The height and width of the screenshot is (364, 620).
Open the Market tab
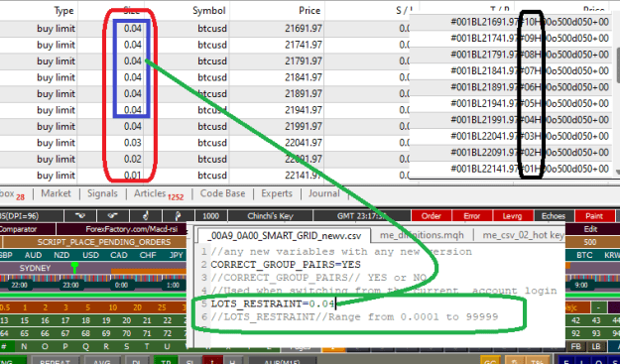56,193
